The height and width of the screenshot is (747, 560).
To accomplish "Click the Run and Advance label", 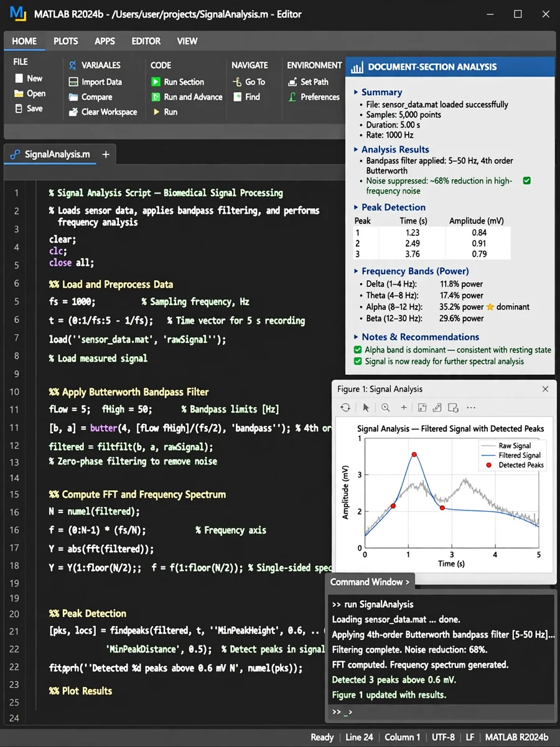I will point(193,97).
